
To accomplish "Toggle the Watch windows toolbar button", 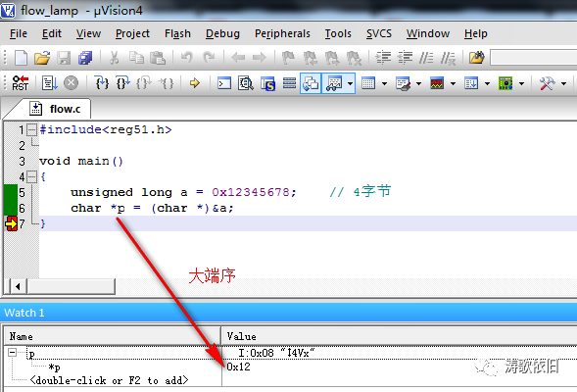I will coord(334,83).
